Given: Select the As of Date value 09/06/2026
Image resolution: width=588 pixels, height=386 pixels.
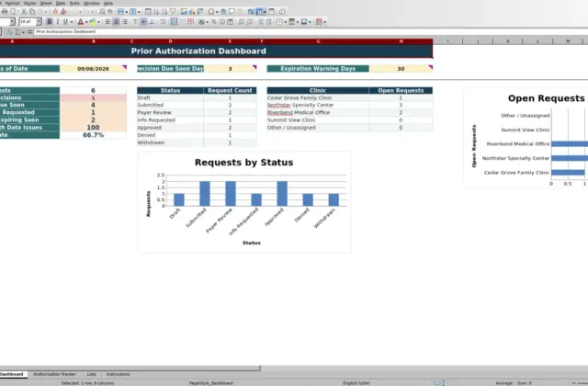Looking at the screenshot, I should coord(93,69).
